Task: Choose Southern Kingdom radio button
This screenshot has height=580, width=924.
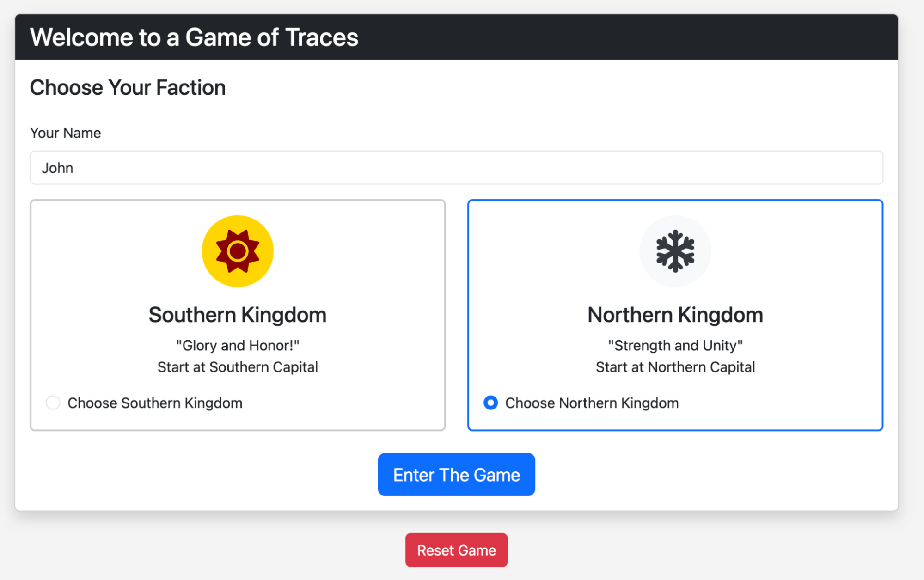Action: point(53,403)
